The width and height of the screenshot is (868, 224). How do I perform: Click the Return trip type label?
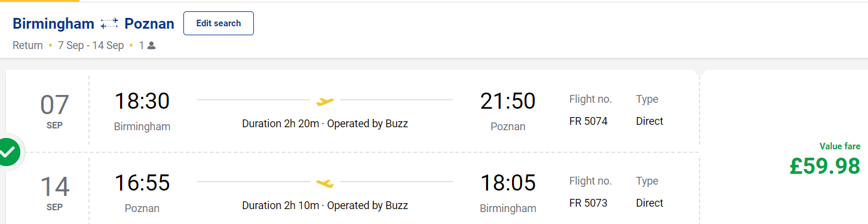(27, 45)
